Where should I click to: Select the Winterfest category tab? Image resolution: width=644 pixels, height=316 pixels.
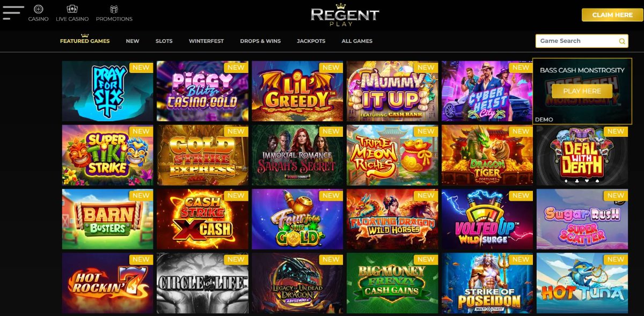click(x=206, y=41)
